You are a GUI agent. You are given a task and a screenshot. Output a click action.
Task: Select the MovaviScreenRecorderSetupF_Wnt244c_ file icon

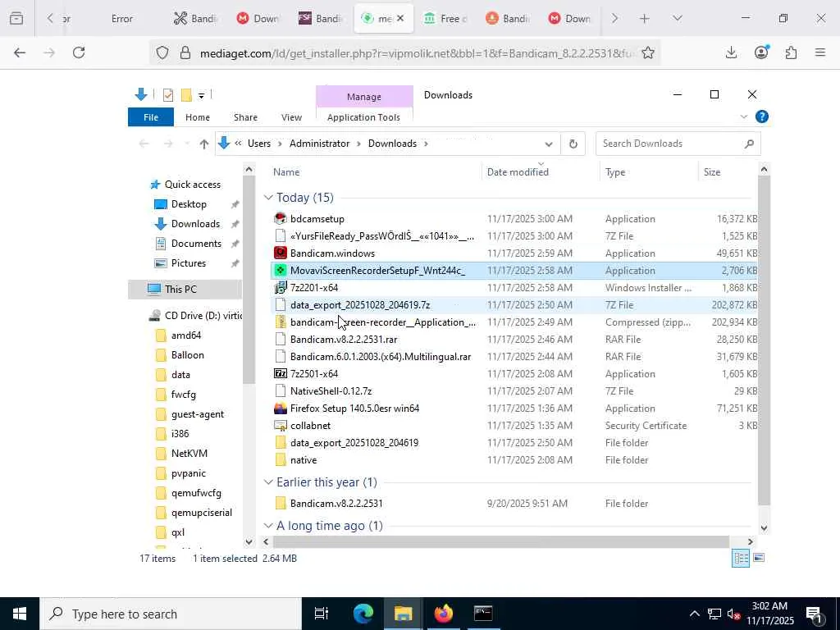click(x=281, y=270)
